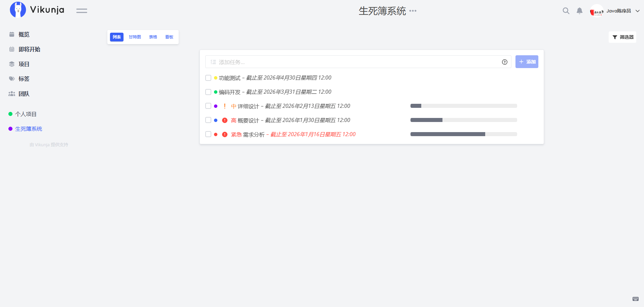Switch to 看板 Kanban view
644x307 pixels.
click(x=169, y=37)
